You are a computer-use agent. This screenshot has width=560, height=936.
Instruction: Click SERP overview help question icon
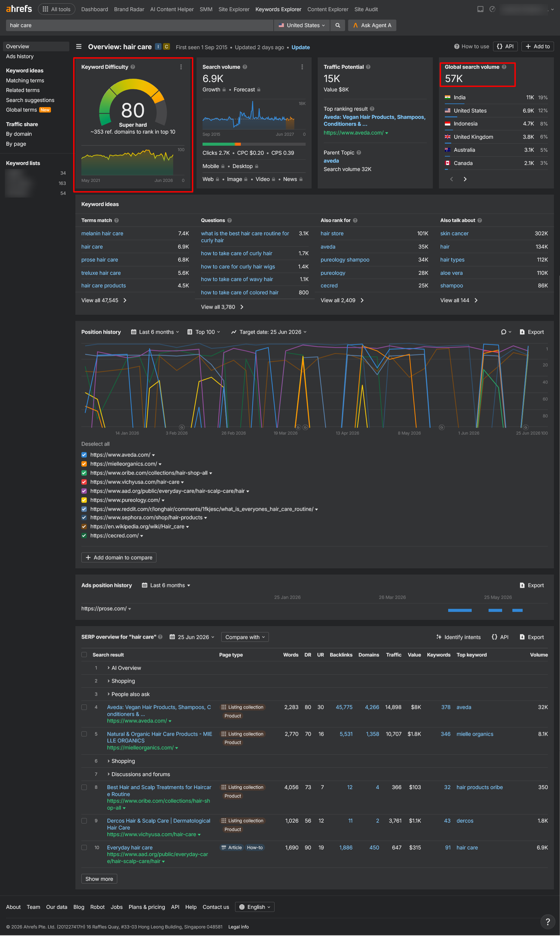pos(160,637)
